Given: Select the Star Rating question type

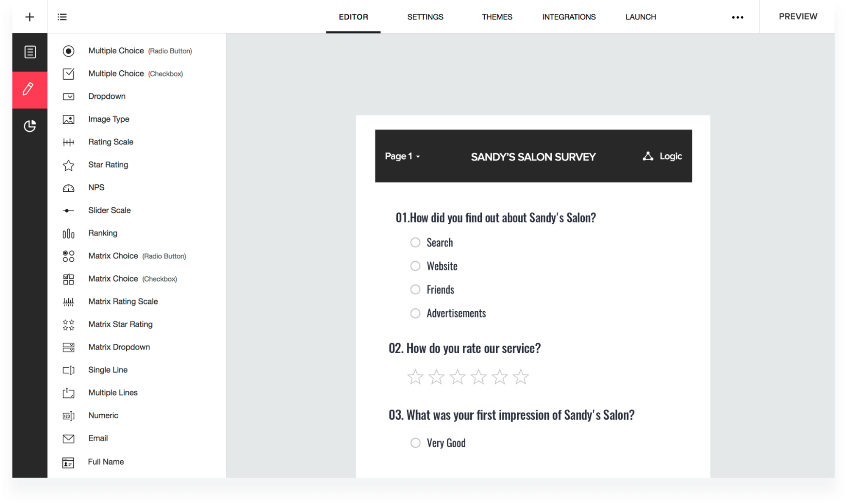Looking at the screenshot, I should [108, 164].
